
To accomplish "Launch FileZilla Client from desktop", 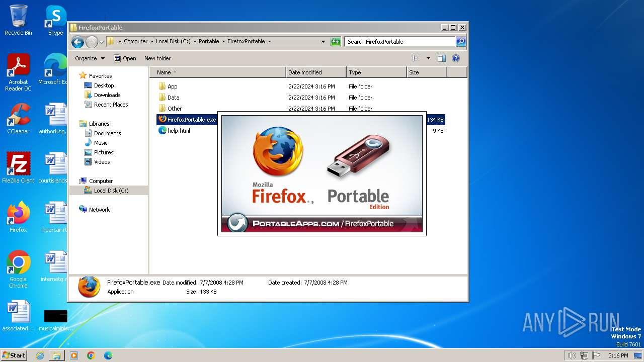I will point(18,167).
